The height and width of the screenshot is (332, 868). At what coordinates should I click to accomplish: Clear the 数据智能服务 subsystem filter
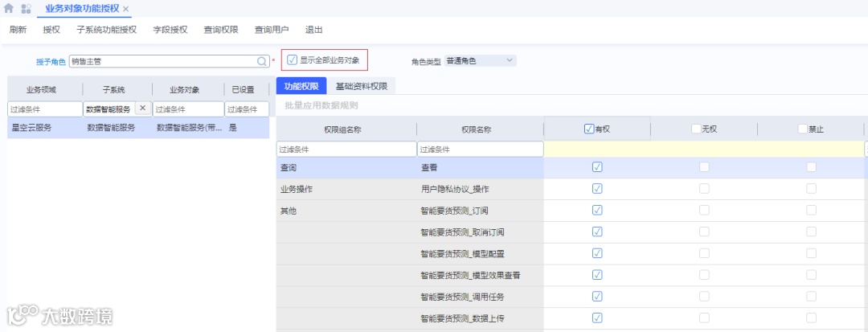point(142,109)
